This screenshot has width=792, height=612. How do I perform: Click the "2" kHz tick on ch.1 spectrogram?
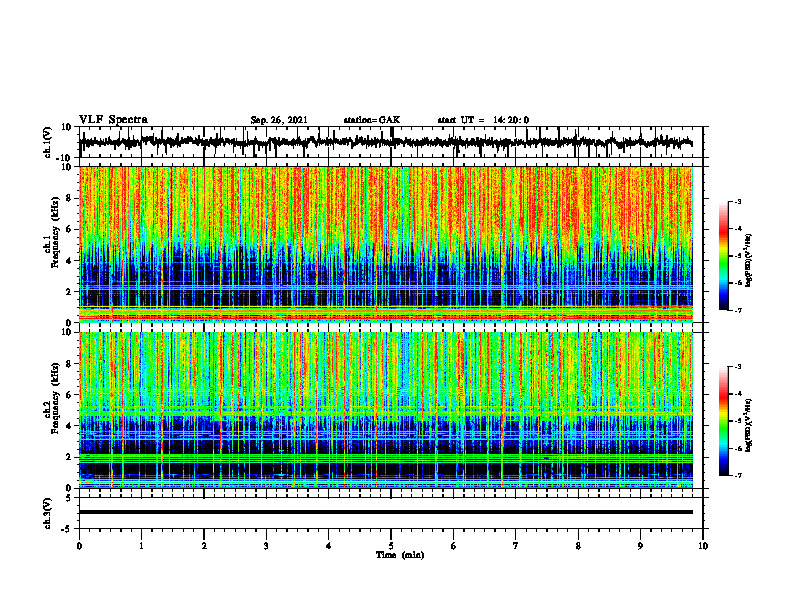pos(69,292)
